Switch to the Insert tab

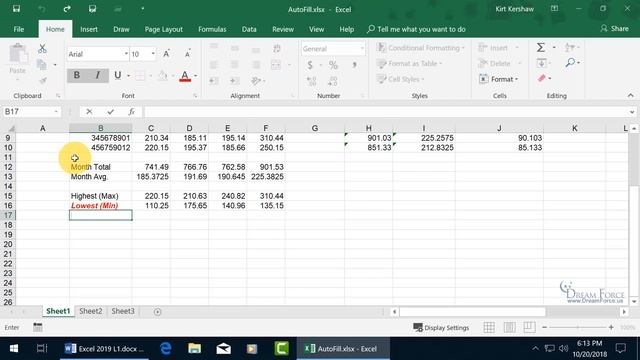click(x=89, y=29)
